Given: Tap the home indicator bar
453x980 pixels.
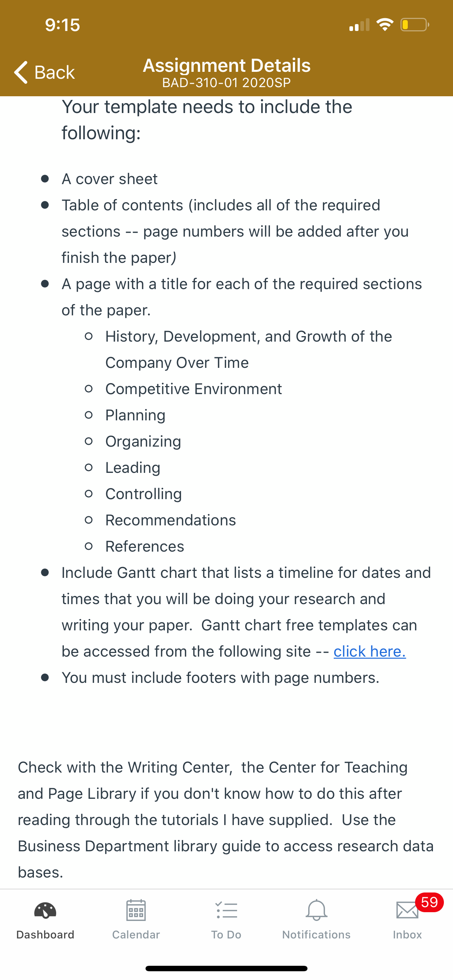Looking at the screenshot, I should (226, 968).
